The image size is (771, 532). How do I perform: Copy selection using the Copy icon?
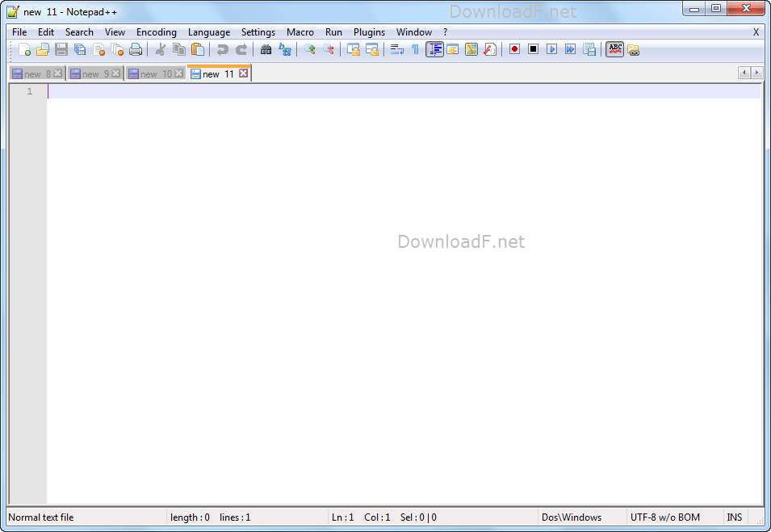[x=179, y=49]
